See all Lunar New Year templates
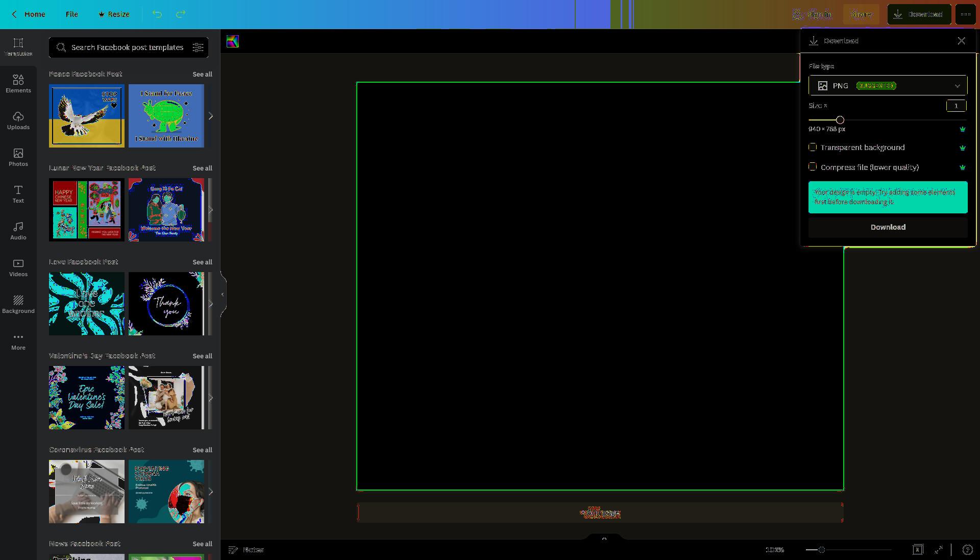980x560 pixels. (x=202, y=168)
